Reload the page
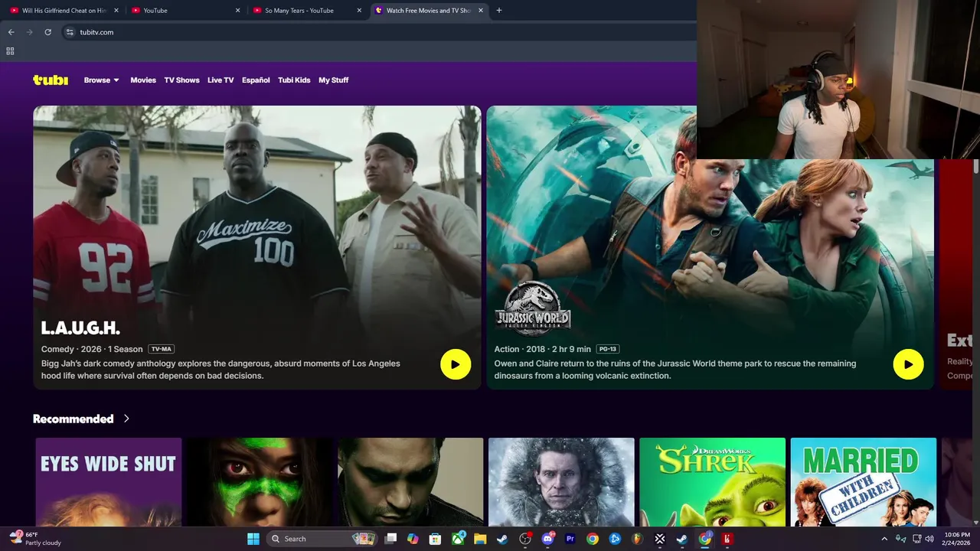Viewport: 980px width, 551px height. [x=47, y=32]
